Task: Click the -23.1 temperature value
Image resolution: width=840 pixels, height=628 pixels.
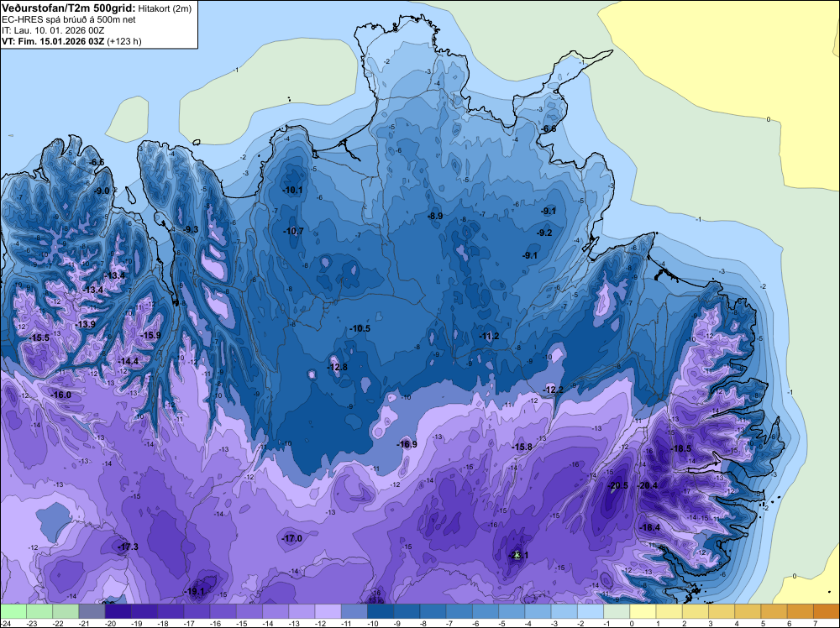Action: coord(518,555)
